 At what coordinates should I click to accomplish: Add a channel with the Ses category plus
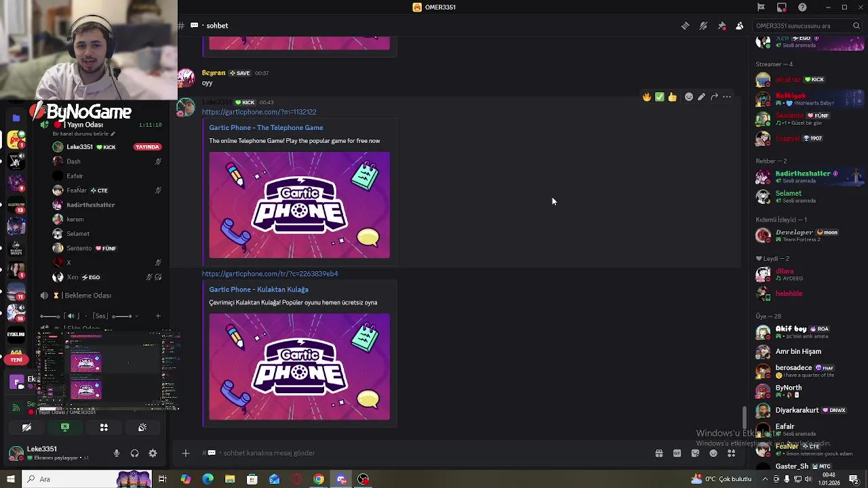[x=158, y=316]
